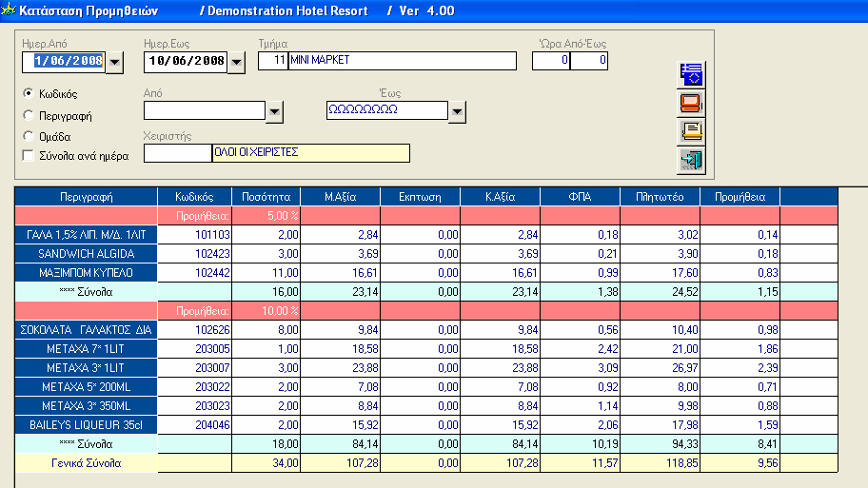Select the SANDWICH ALGIDA row label
868x488 pixels.
[x=87, y=254]
